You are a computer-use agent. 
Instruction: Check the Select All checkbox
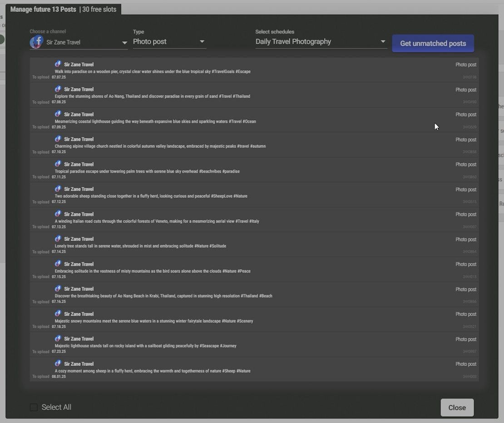pyautogui.click(x=34, y=407)
